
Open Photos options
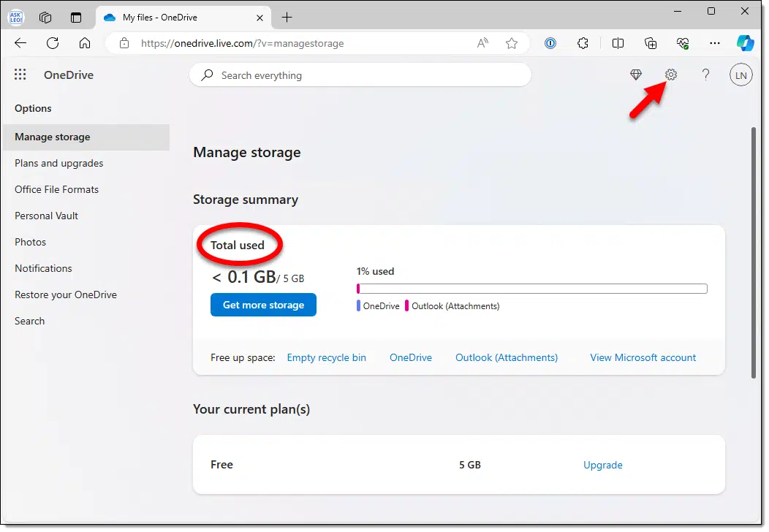point(31,242)
